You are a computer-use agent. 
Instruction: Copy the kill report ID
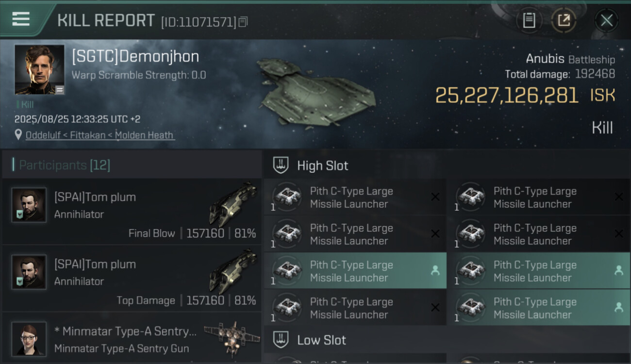tap(243, 22)
